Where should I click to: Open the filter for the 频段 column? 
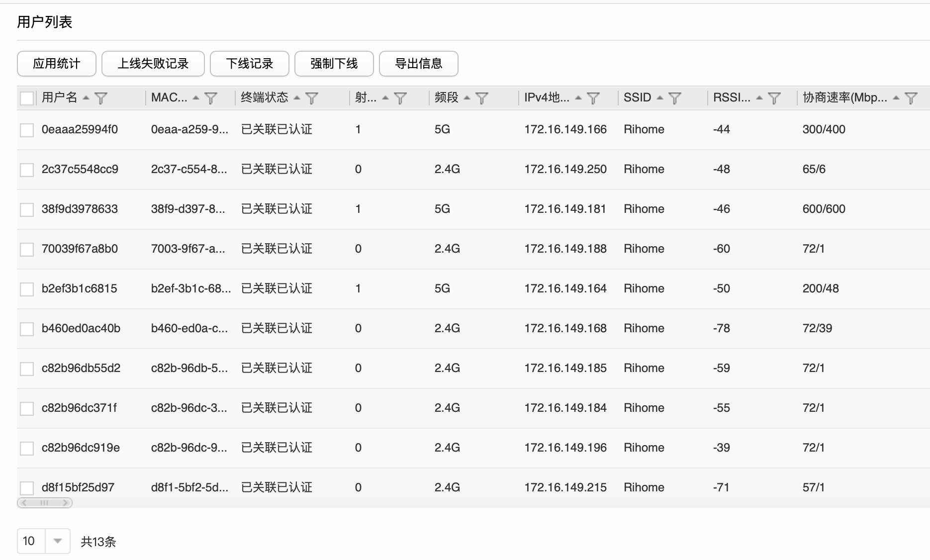(481, 98)
